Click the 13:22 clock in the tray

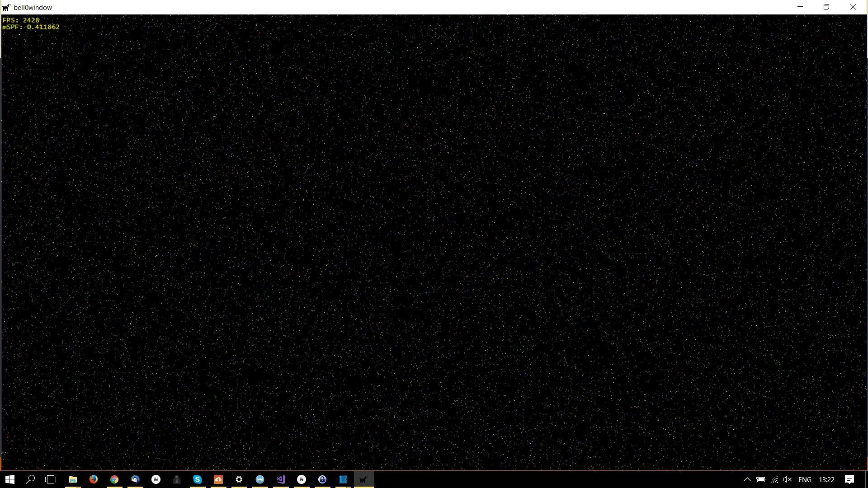pos(826,479)
